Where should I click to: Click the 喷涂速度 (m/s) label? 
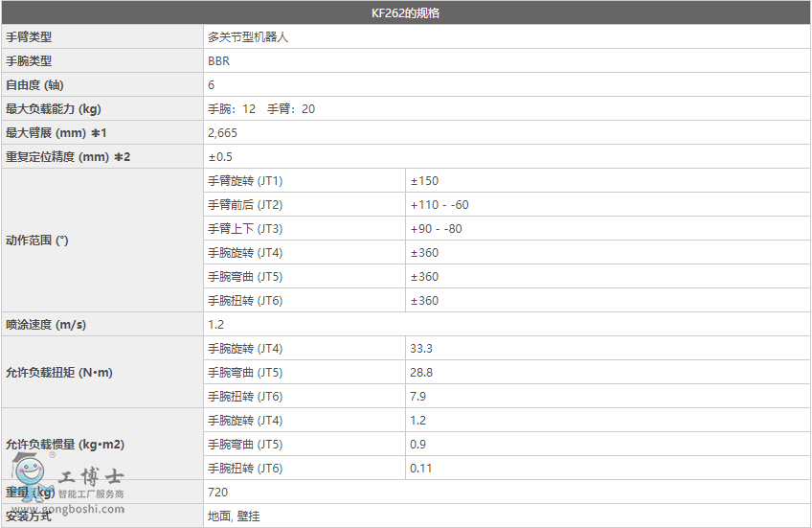pyautogui.click(x=46, y=325)
